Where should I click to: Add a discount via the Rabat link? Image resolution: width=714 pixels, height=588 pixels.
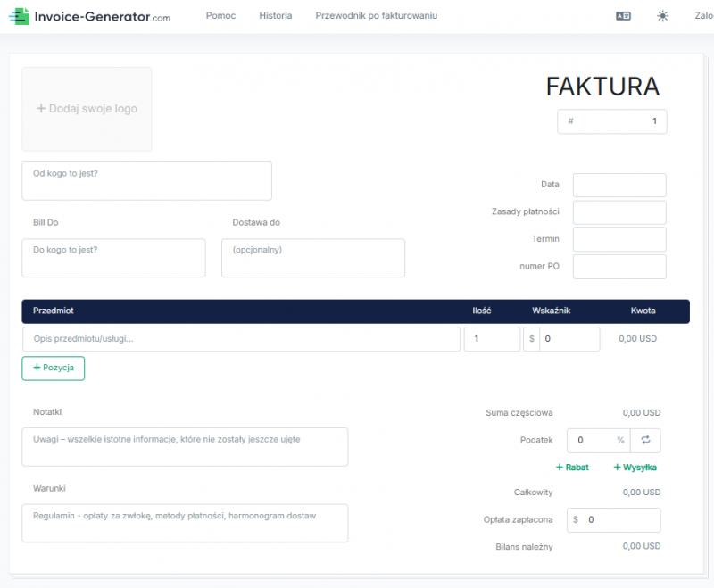pyautogui.click(x=572, y=467)
